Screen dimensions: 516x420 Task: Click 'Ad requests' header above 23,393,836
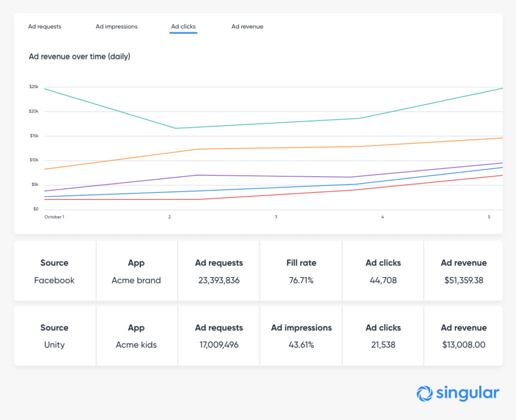[x=219, y=263]
